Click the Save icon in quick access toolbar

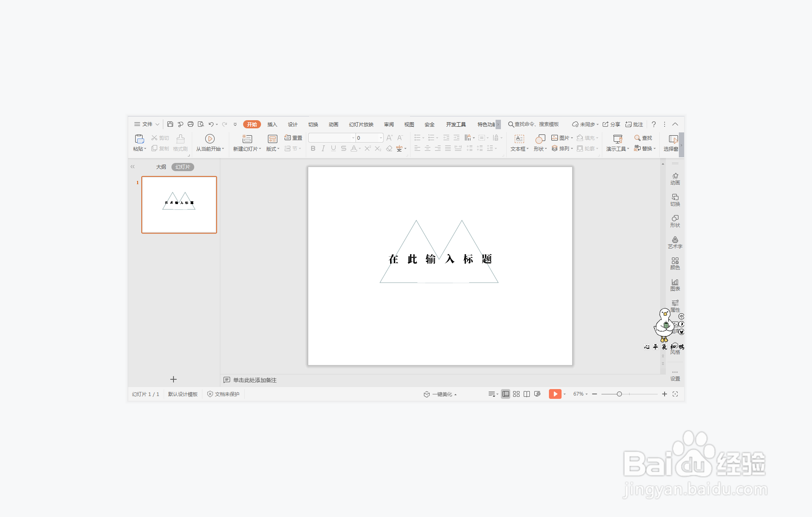click(170, 124)
